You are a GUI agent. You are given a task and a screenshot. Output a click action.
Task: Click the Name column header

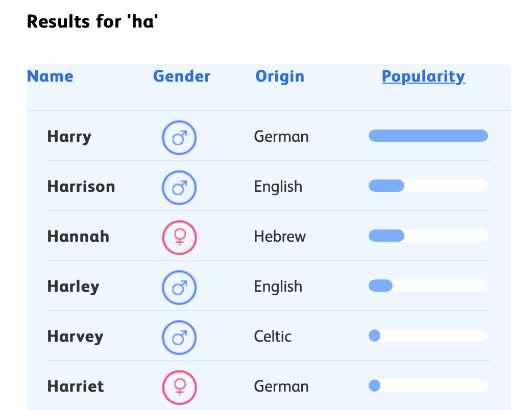coord(50,76)
